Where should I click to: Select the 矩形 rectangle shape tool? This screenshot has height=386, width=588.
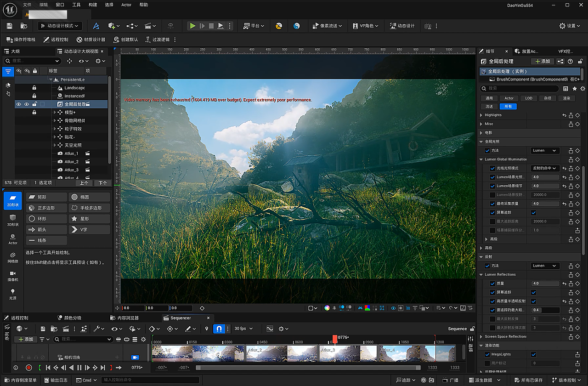coord(46,197)
